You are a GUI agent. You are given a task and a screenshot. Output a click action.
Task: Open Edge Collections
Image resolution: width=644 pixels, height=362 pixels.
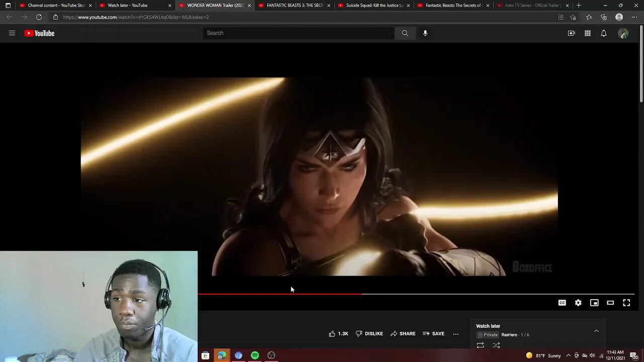tap(604, 17)
